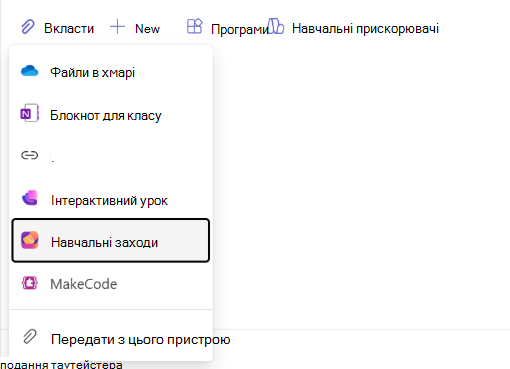Open Навчальні прискорювачі options
Viewport: 510px width, 369px height.
[x=353, y=28]
